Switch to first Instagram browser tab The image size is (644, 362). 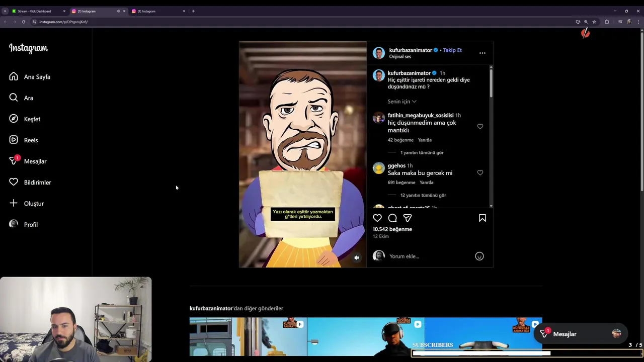(98, 11)
